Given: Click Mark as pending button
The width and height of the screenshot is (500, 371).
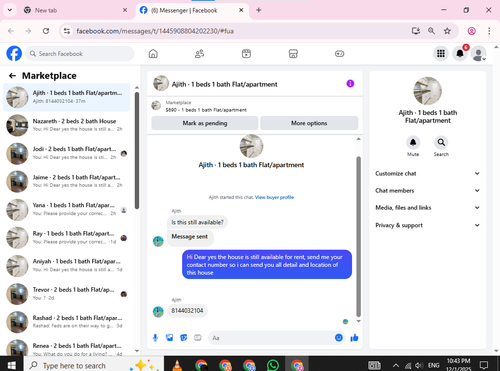Looking at the screenshot, I should pyautogui.click(x=205, y=123).
